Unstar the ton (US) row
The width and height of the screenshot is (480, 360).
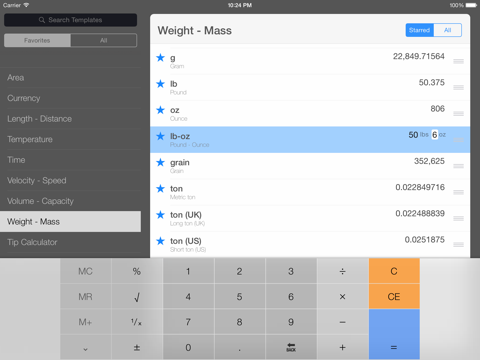point(160,241)
